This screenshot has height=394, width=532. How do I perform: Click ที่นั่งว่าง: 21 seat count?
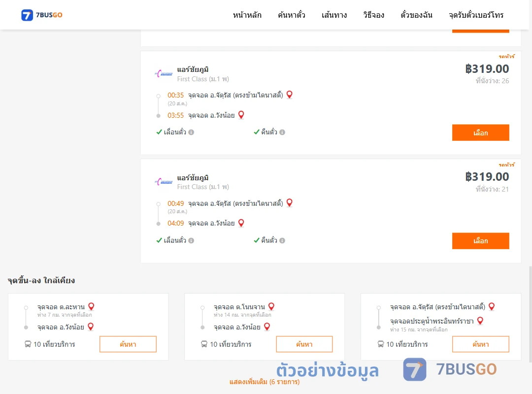click(x=492, y=189)
